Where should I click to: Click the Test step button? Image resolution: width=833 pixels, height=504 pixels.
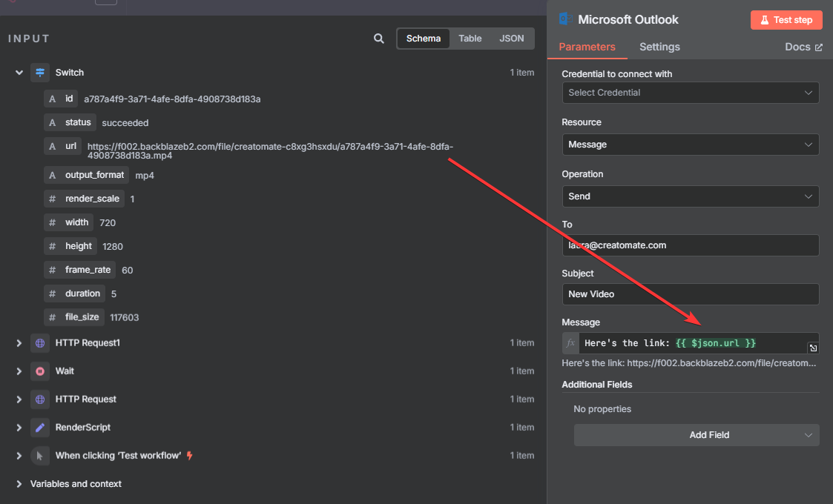click(x=786, y=20)
